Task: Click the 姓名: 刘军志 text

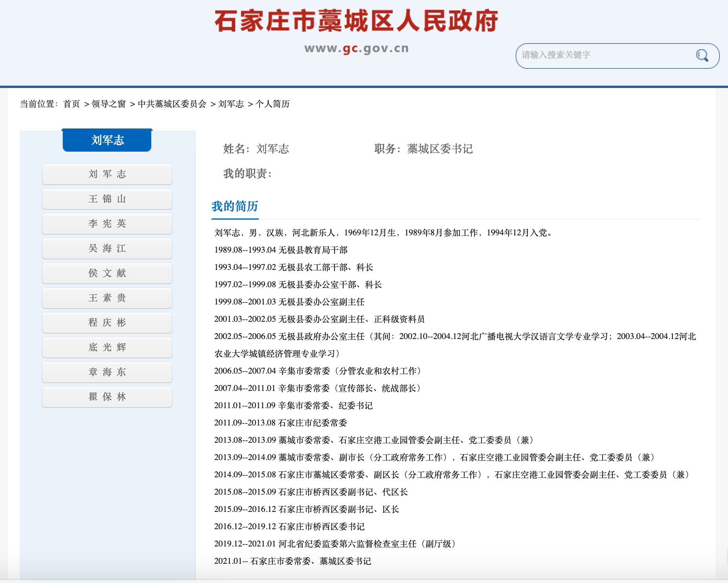Action: tap(256, 149)
